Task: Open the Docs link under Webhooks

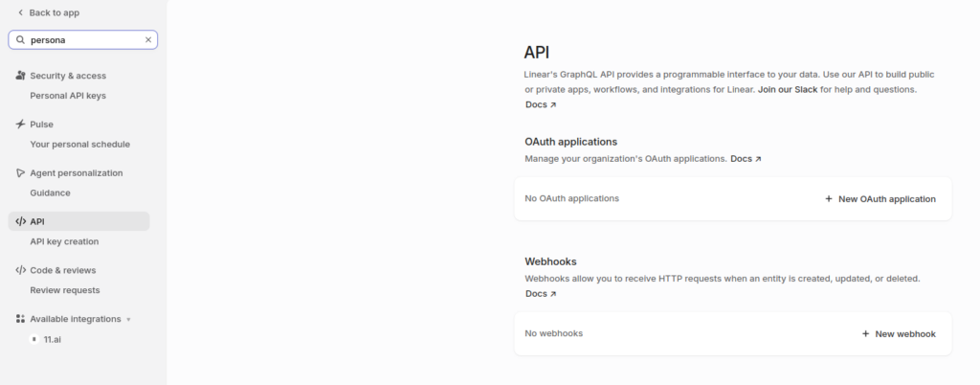Action: (541, 294)
